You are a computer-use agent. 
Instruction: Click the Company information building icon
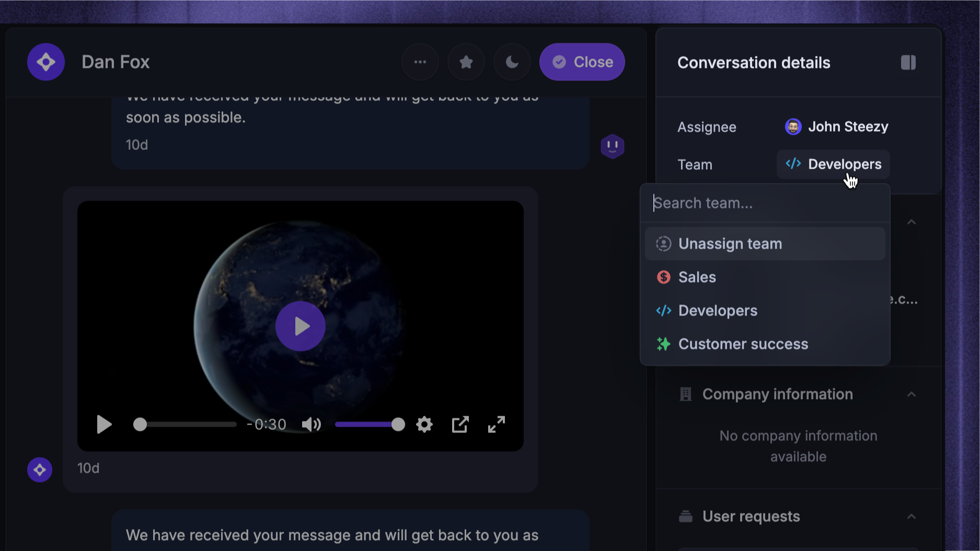point(685,394)
